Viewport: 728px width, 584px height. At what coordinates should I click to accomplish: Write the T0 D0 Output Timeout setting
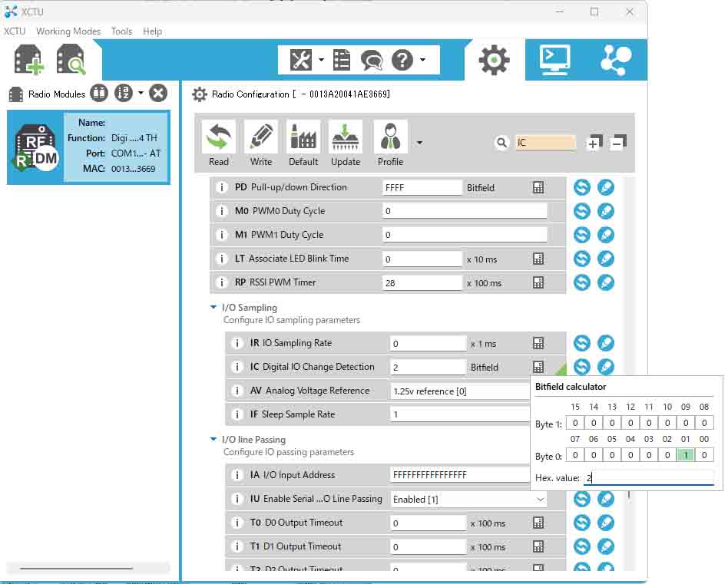(x=606, y=523)
